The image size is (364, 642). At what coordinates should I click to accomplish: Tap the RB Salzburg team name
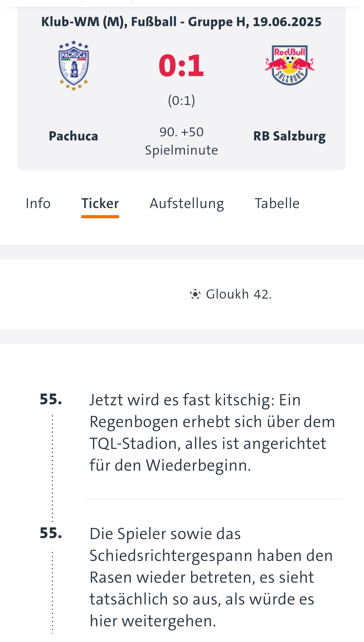click(290, 137)
